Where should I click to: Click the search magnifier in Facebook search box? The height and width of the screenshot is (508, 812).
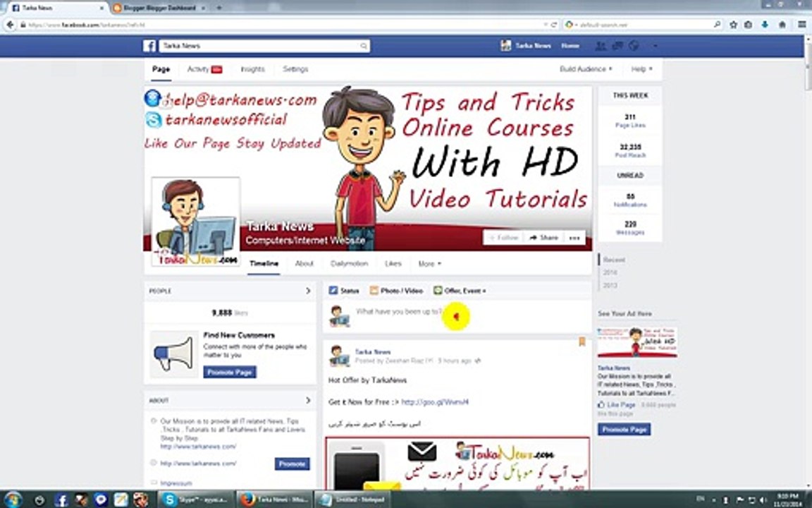coord(364,46)
